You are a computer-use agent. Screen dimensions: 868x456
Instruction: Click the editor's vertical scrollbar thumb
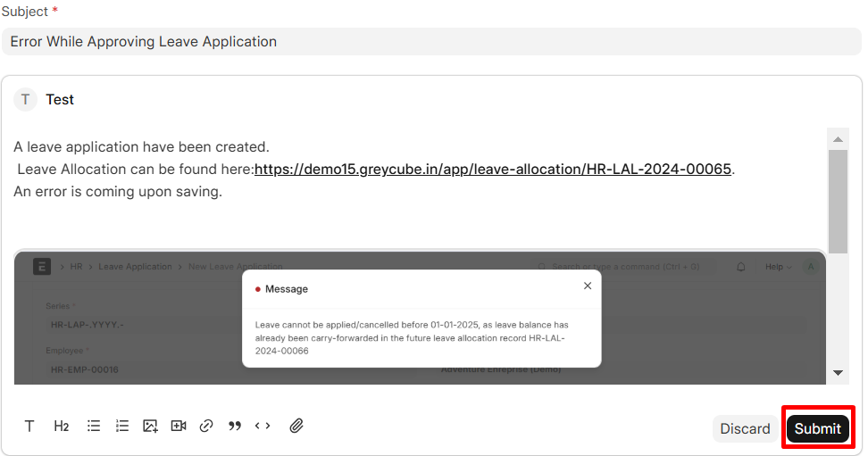(x=838, y=201)
